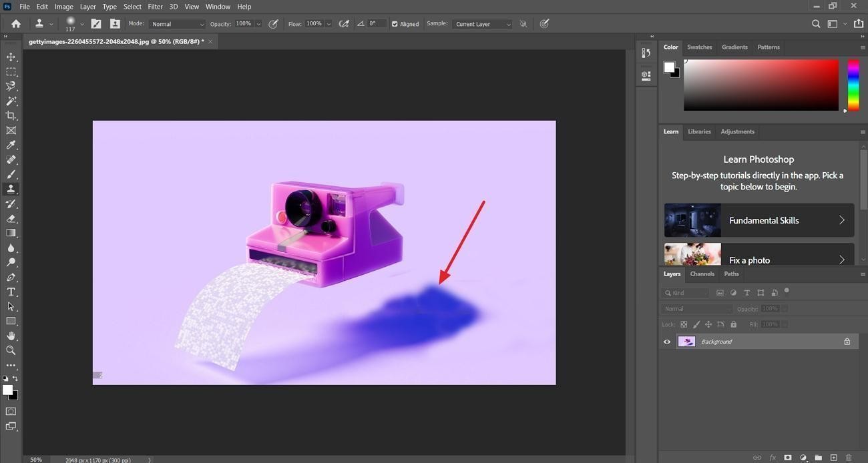Select the Rectangular Marquee tool

tap(11, 71)
